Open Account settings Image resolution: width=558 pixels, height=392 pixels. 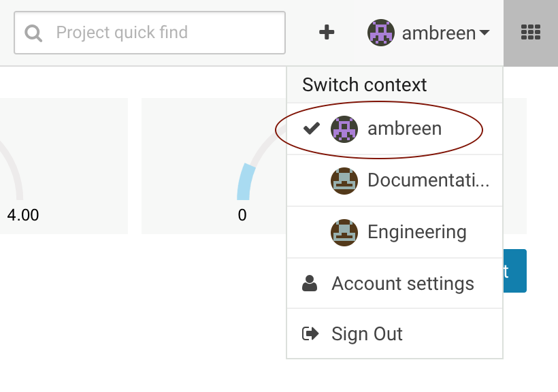pyautogui.click(x=402, y=284)
